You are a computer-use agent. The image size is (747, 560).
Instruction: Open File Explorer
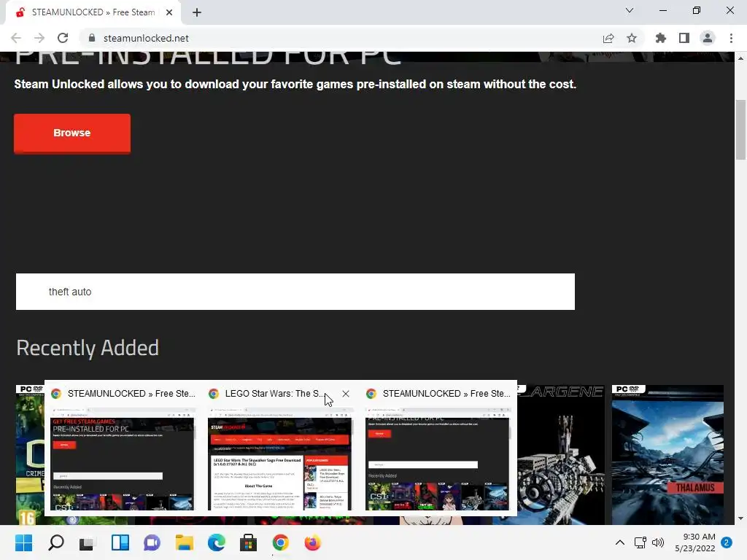click(x=185, y=542)
